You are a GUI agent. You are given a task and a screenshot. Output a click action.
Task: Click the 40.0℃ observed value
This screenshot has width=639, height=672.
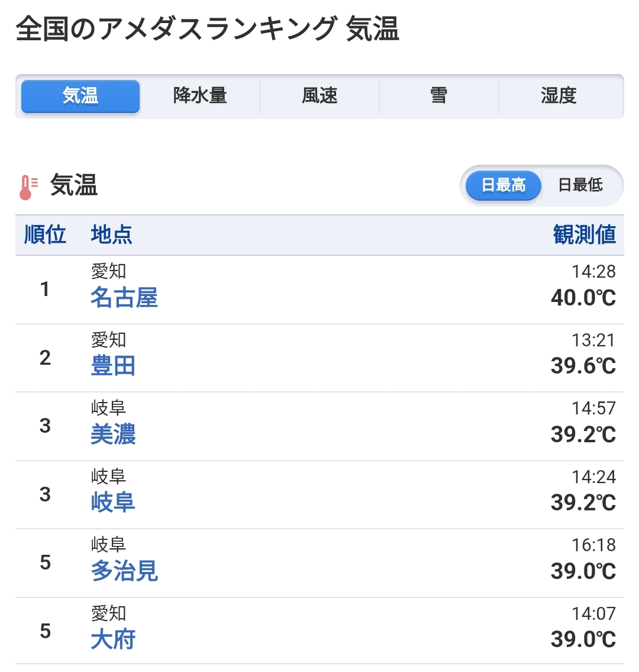pos(583,298)
